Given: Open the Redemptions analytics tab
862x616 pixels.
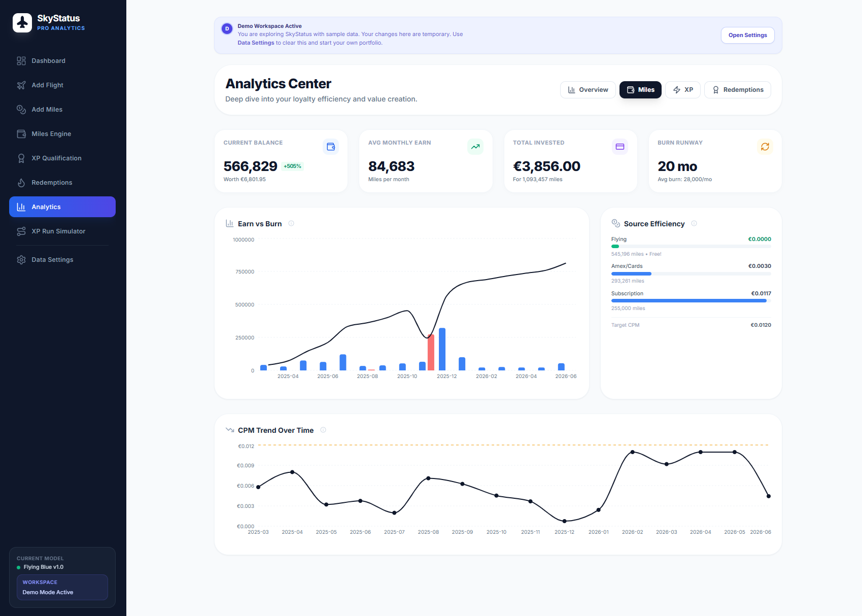Looking at the screenshot, I should click(x=737, y=90).
